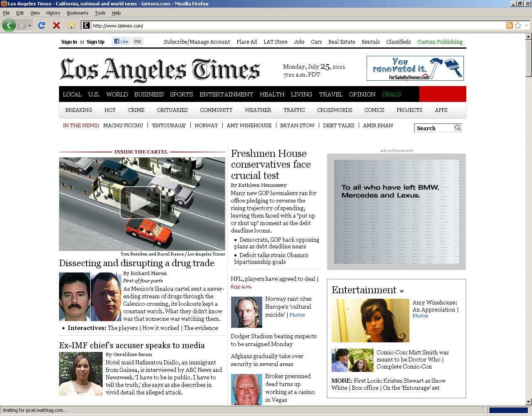Click the missing broker photo thumbnail

pos(246,389)
